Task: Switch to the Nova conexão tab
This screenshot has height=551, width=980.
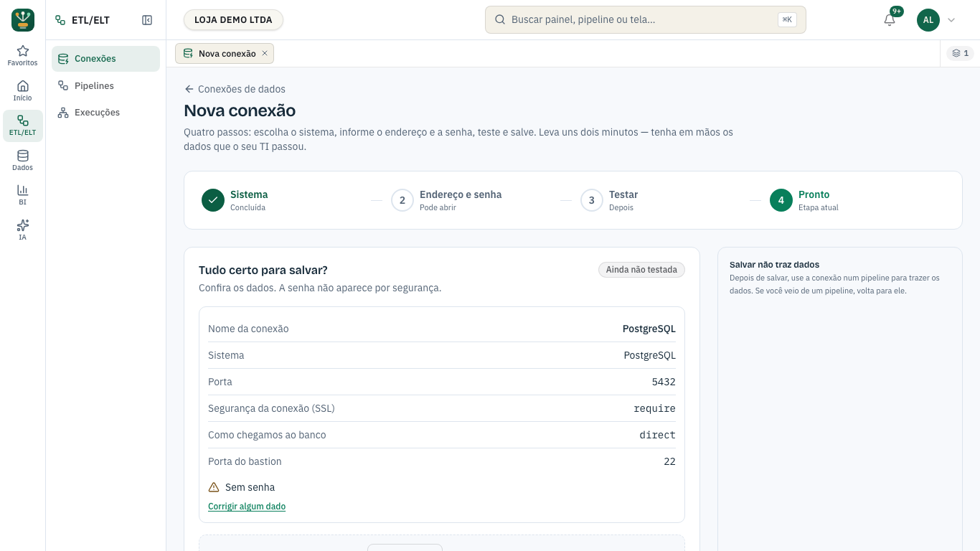Action: click(x=225, y=53)
